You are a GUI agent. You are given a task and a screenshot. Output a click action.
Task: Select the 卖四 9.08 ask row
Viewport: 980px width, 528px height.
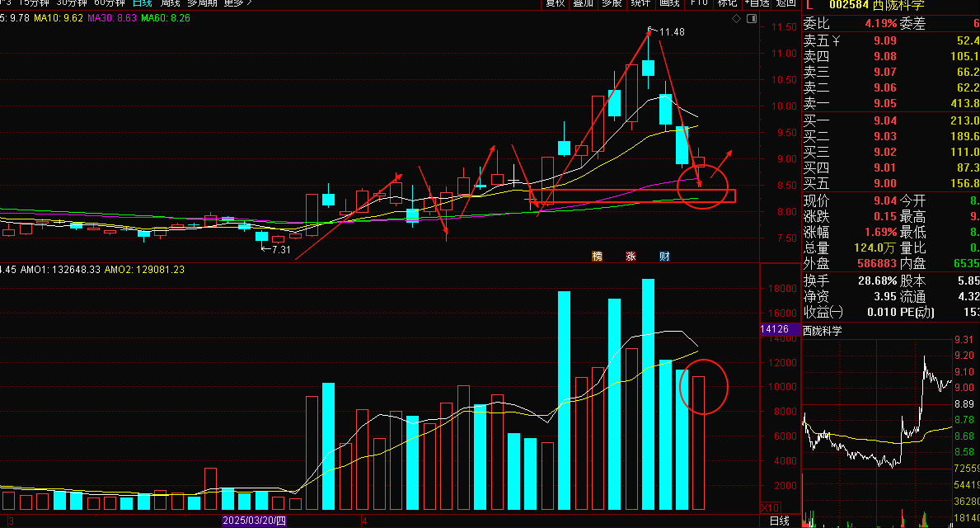[891, 56]
